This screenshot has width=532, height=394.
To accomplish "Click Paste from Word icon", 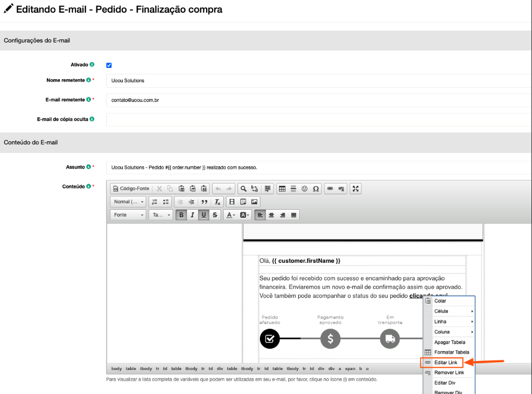I will 204,189.
